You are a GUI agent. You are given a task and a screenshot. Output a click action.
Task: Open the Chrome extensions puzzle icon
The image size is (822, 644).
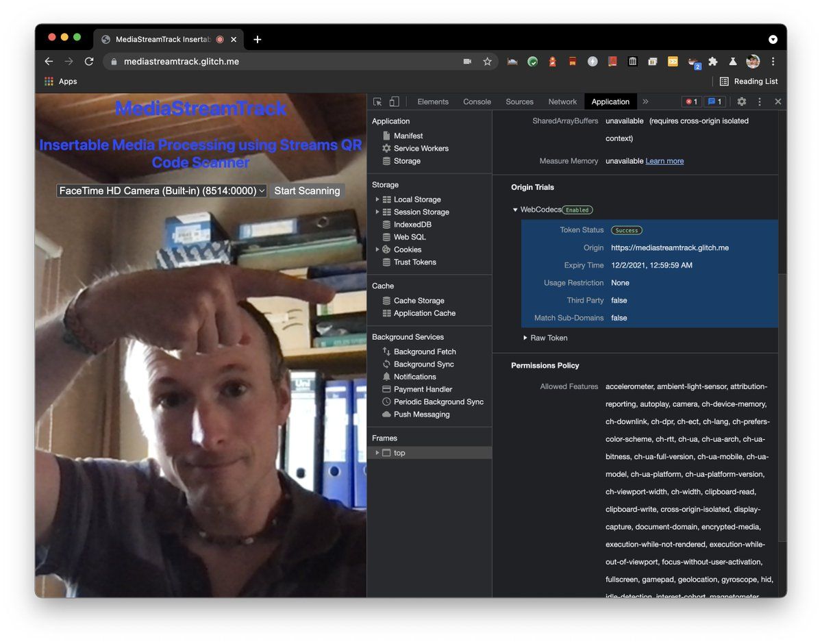tap(713, 62)
